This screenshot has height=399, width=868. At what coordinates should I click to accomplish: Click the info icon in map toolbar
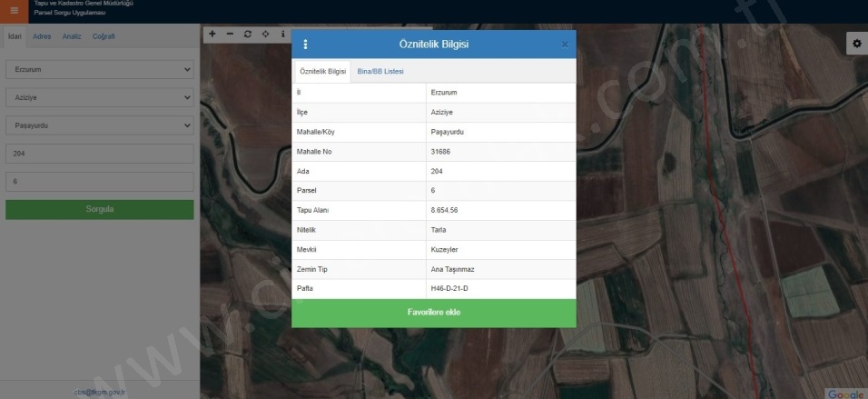pyautogui.click(x=282, y=34)
